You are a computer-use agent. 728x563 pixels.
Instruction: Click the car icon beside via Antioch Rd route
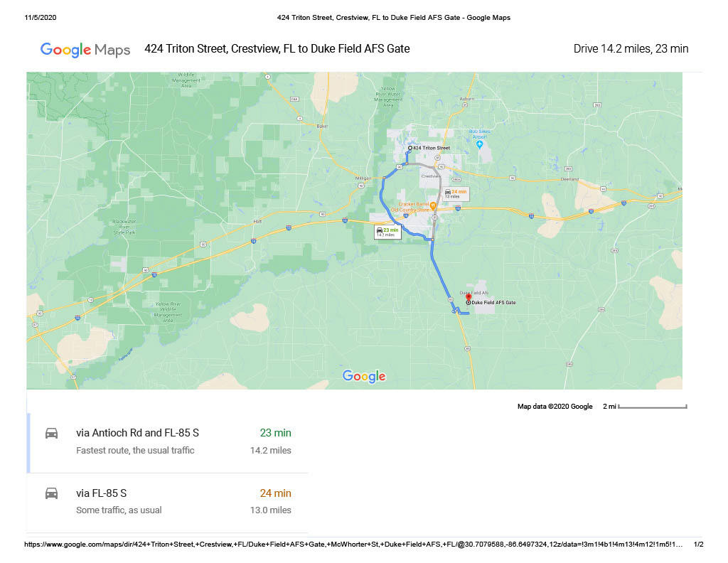[51, 433]
